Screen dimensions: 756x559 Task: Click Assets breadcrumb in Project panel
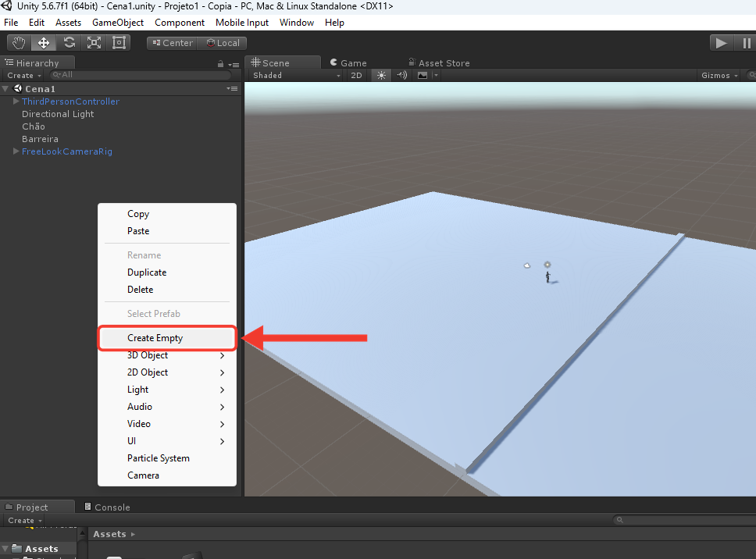[109, 534]
